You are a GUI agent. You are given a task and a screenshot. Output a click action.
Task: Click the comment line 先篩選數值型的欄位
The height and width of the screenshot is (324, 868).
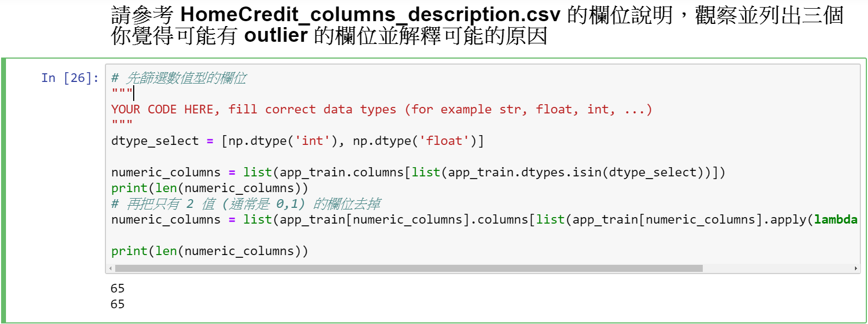pyautogui.click(x=179, y=78)
